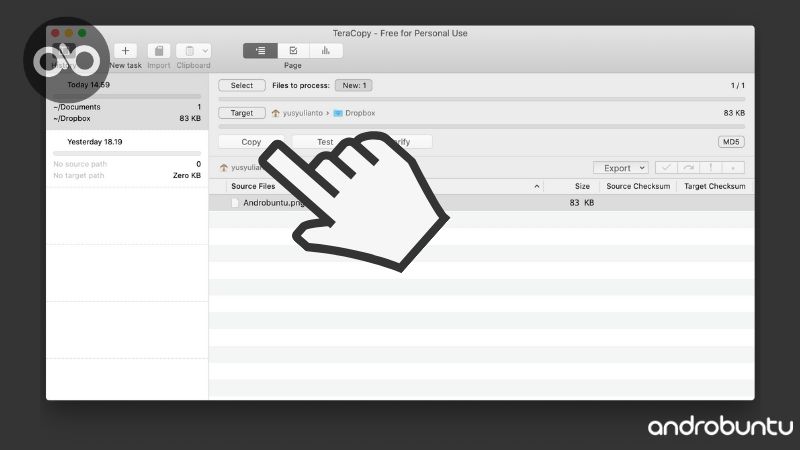Viewport: 800px width, 450px height.
Task: Click the skipped arrow filter icon
Action: point(689,167)
